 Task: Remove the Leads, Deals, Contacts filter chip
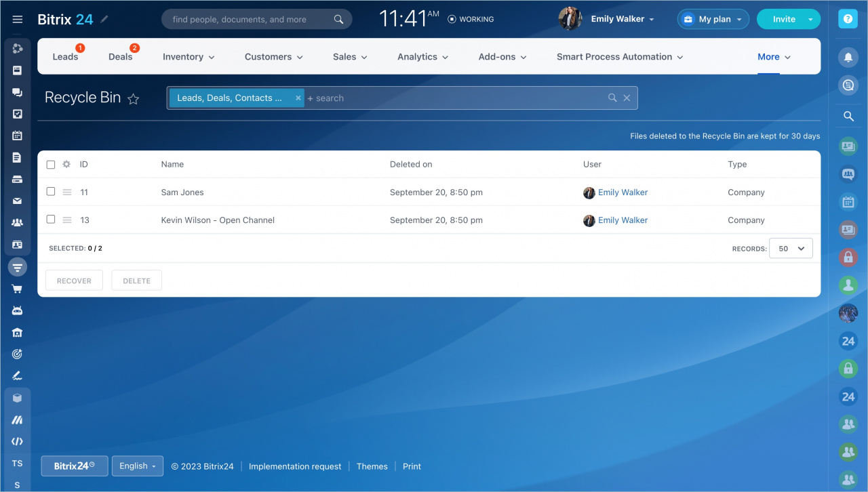tap(298, 98)
